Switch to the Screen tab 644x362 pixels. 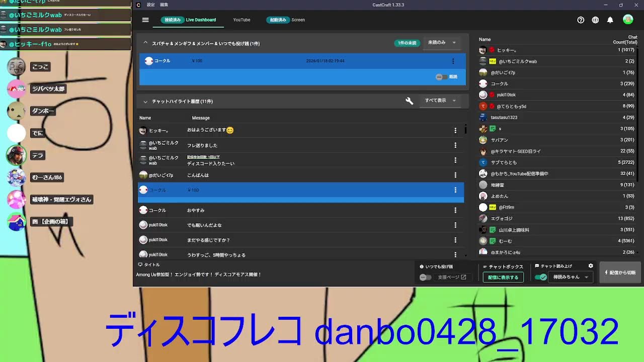[286, 20]
